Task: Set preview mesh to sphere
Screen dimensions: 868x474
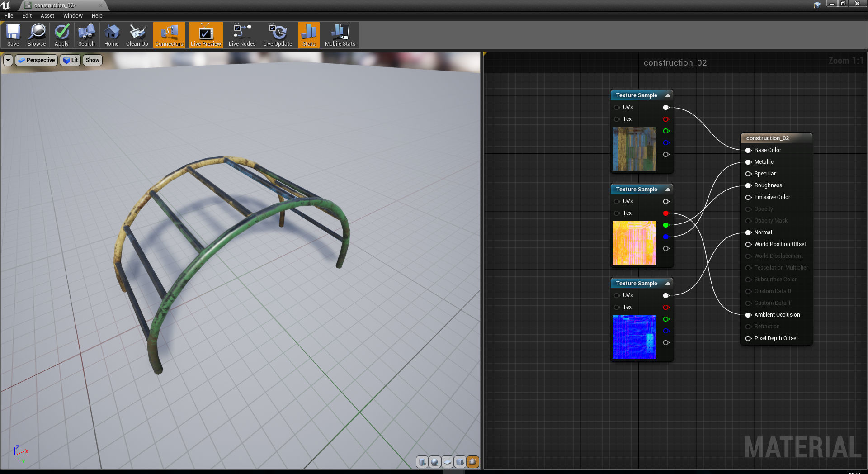Action: [435, 462]
